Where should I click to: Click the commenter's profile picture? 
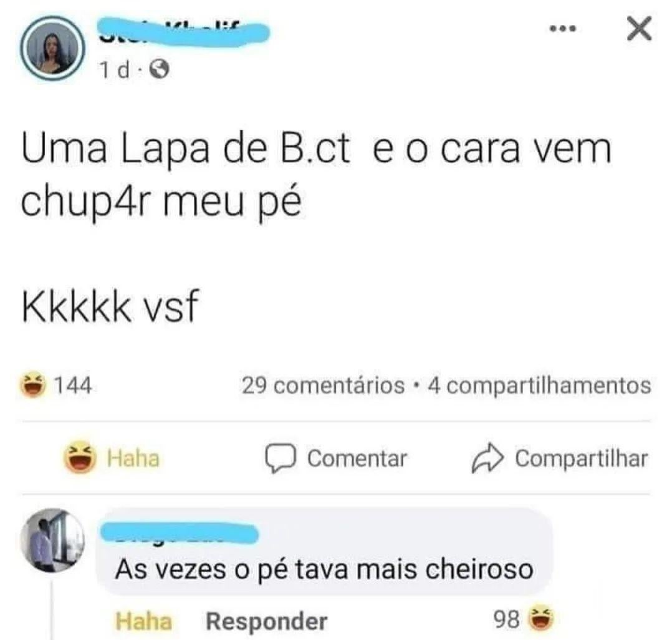point(53,540)
